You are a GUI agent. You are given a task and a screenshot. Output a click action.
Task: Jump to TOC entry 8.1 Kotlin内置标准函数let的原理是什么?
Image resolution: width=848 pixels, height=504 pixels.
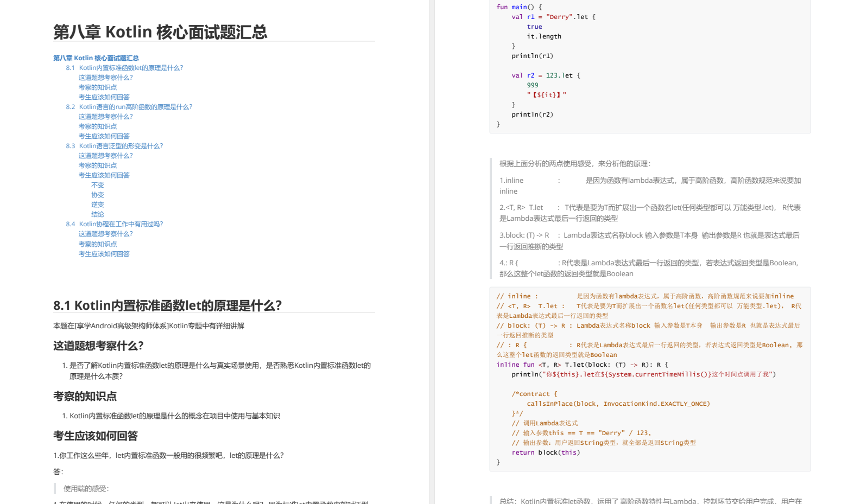tap(124, 68)
